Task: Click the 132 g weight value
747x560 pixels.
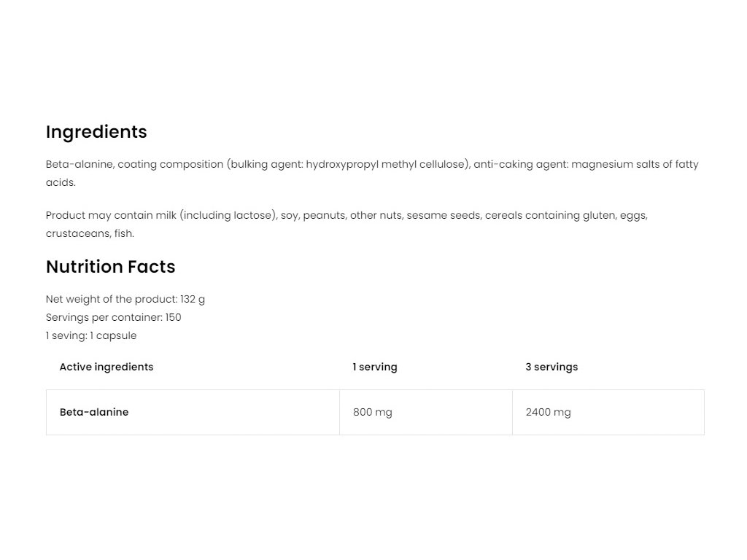Action: tap(193, 299)
